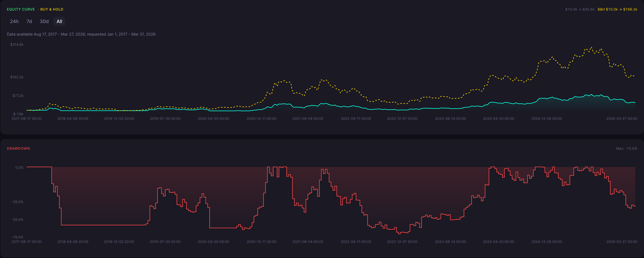Click 2021-08-04 date on drawdown chart axis
This screenshot has height=258, width=644.
pos(308,242)
